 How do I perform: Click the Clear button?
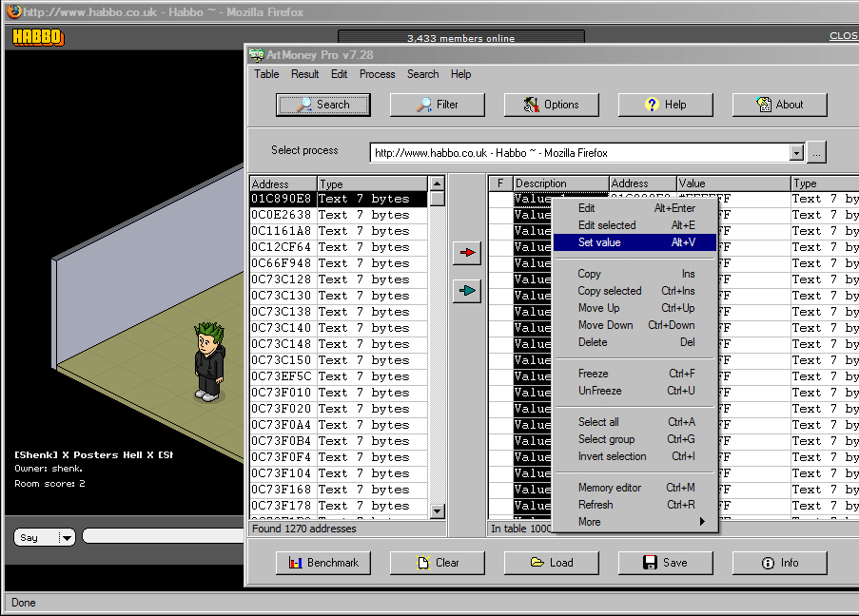click(438, 563)
